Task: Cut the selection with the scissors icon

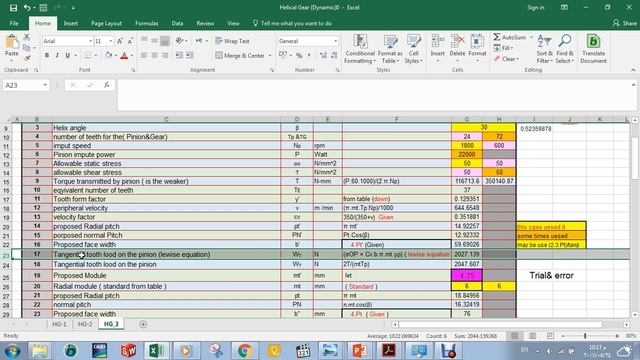Action: click(27, 37)
